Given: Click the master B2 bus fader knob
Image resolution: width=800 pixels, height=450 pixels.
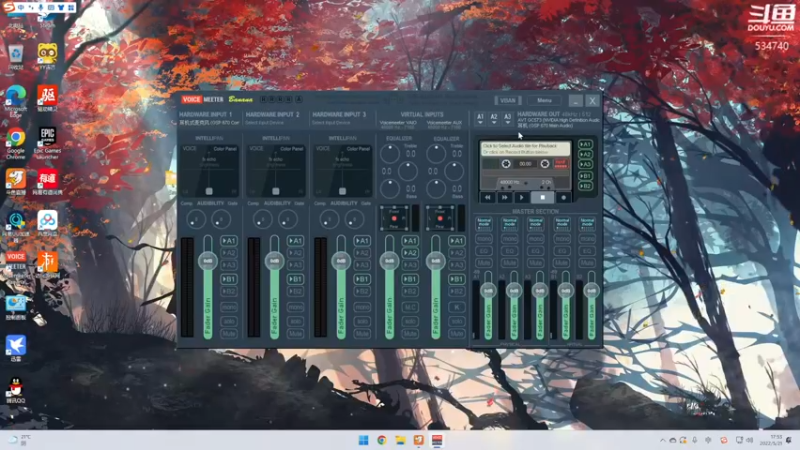Looking at the screenshot, I should (x=591, y=291).
